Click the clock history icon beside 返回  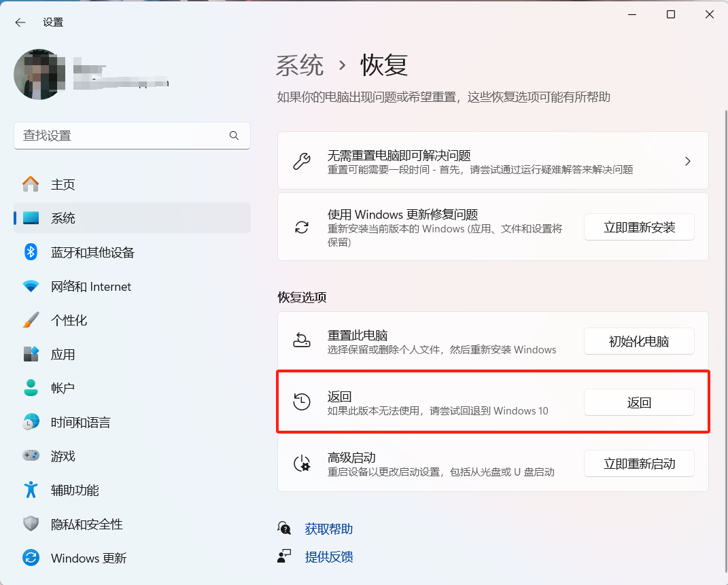click(302, 402)
